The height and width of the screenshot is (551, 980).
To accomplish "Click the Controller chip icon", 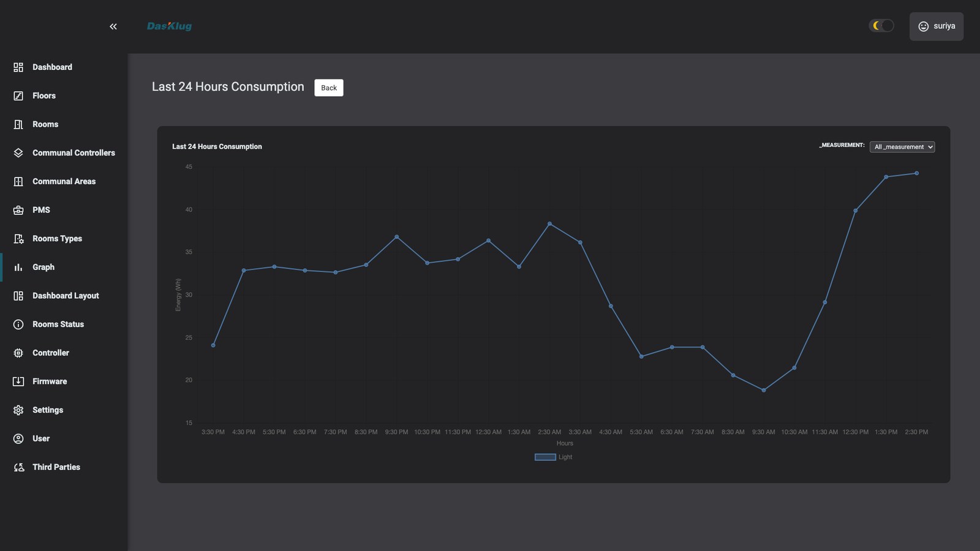I will 18,353.
